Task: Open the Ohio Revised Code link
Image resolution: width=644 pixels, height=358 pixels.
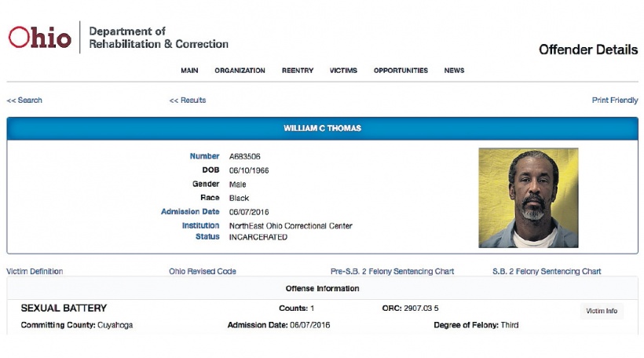Action: pos(203,272)
